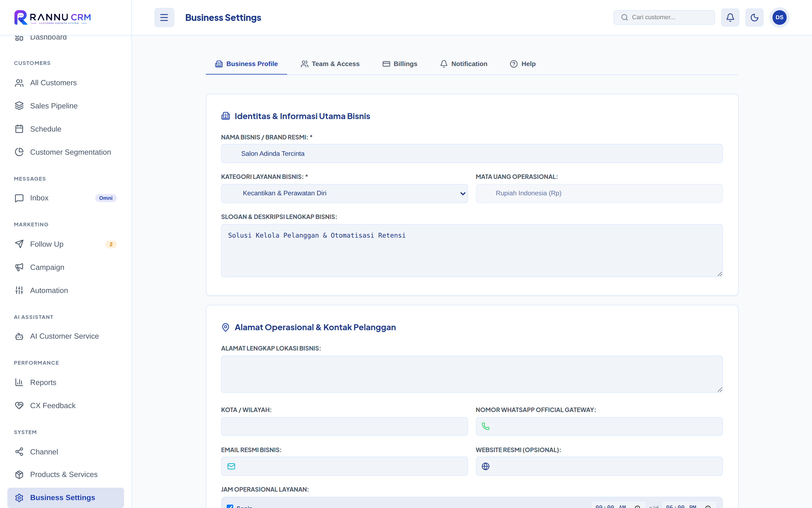Select the Business Profile tab
The image size is (812, 508).
(246, 64)
